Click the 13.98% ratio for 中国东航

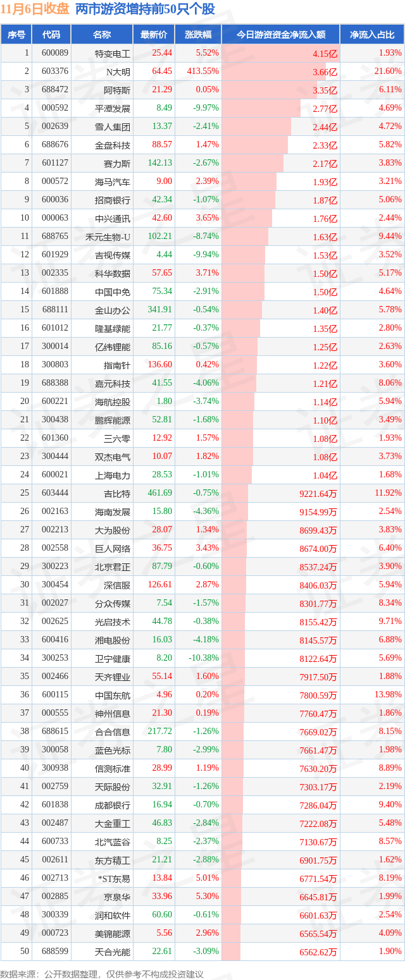pyautogui.click(x=389, y=695)
